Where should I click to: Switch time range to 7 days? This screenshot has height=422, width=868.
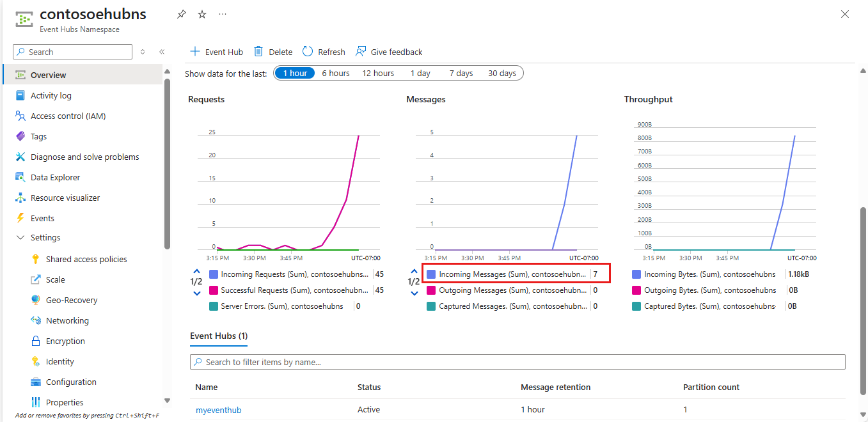pyautogui.click(x=461, y=73)
